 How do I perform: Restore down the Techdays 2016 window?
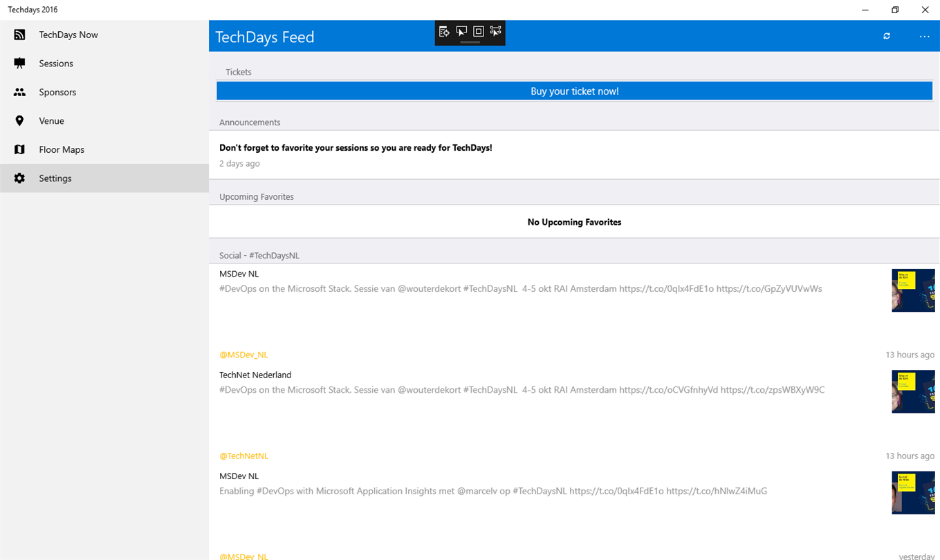pos(895,10)
